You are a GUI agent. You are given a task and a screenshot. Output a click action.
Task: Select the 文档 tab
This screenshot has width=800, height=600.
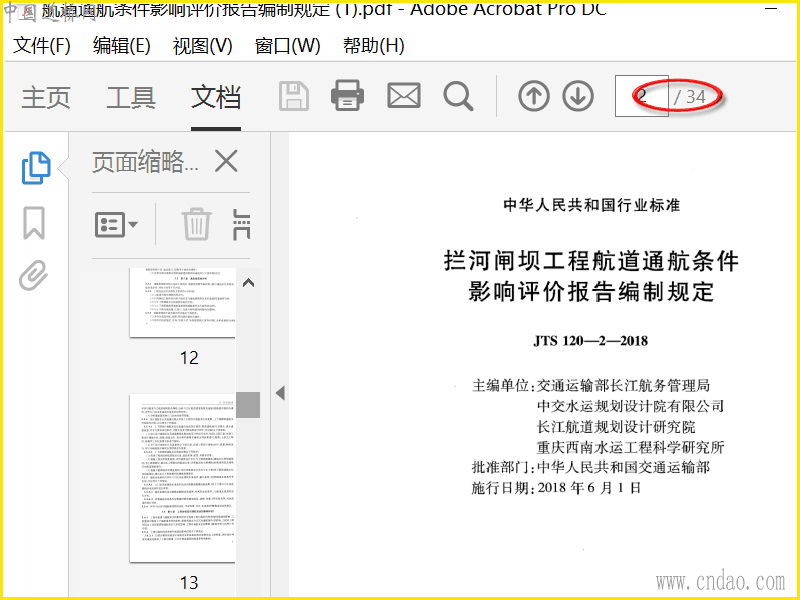[x=216, y=97]
